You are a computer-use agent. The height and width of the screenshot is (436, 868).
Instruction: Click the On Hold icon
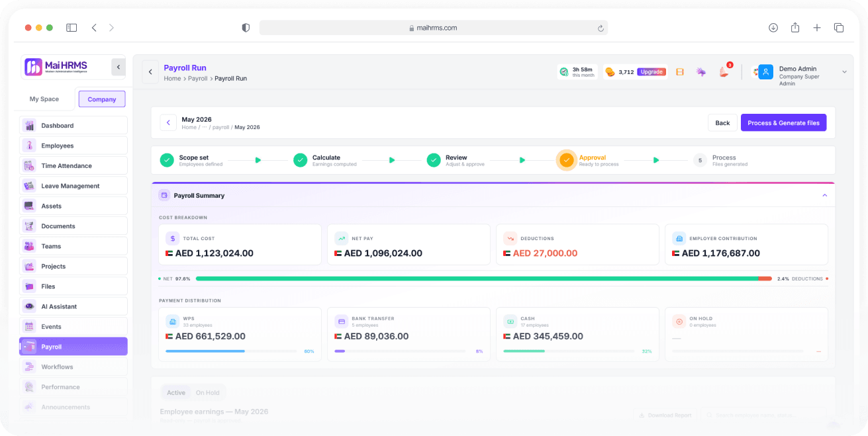679,322
